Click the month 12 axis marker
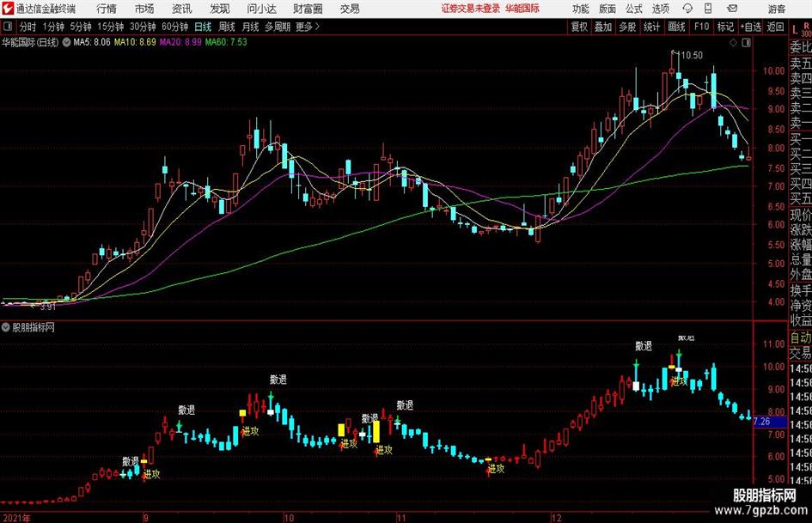812x523 pixels. (x=556, y=518)
